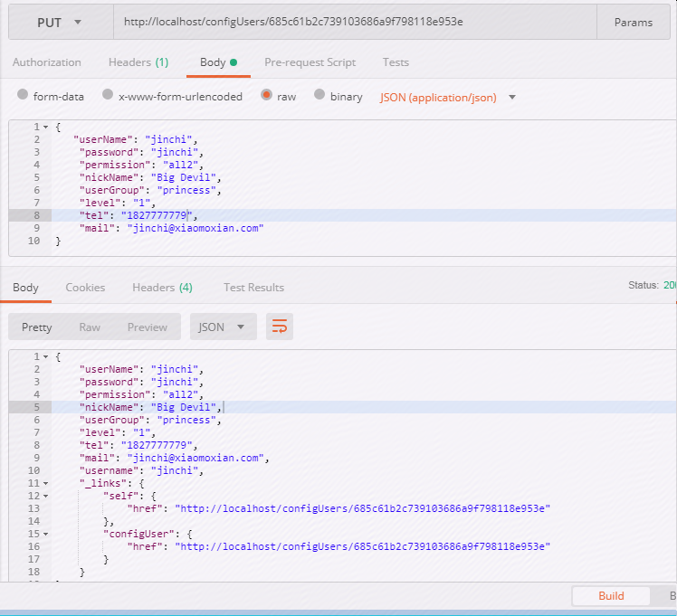Select the response Body tab
This screenshot has width=677, height=616.
click(x=25, y=288)
